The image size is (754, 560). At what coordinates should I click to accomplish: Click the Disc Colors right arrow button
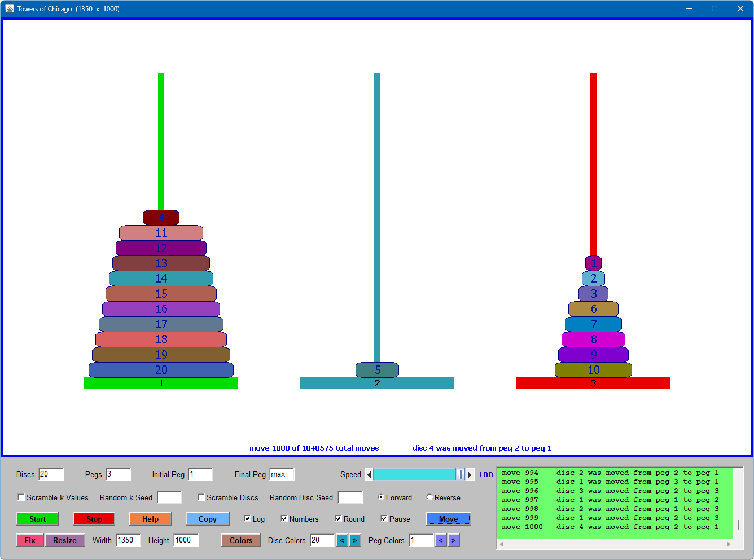[355, 540]
